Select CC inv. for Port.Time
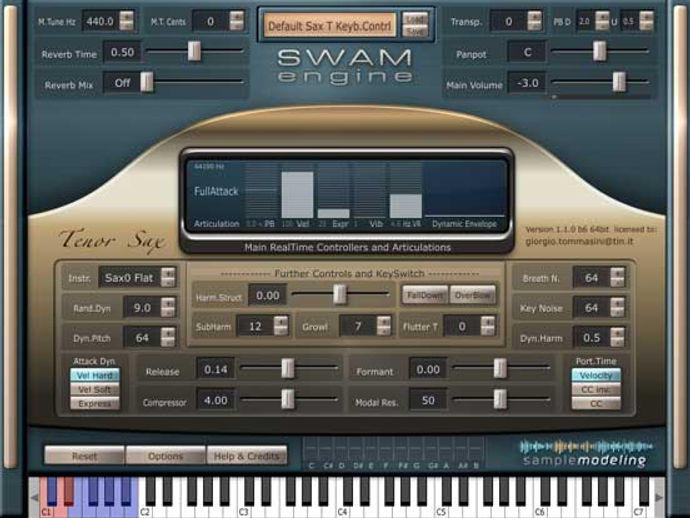 pos(596,389)
